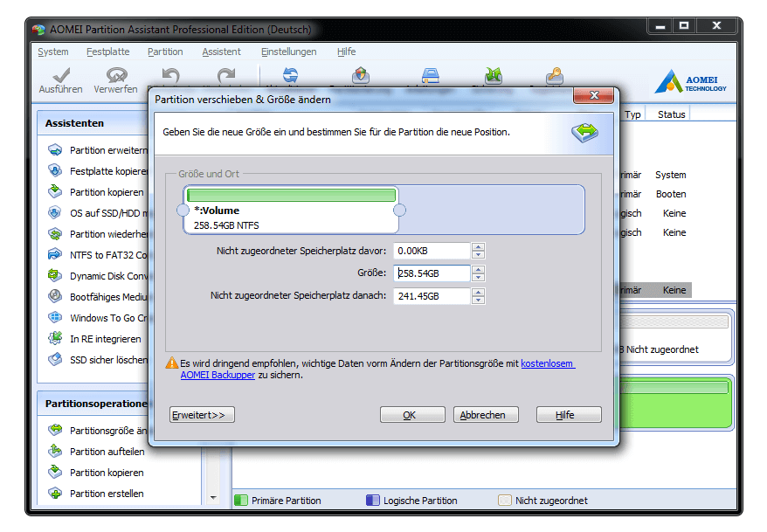Screen dimensions: 767x532
Task: Open the Partition menu in menu bar
Action: point(165,52)
